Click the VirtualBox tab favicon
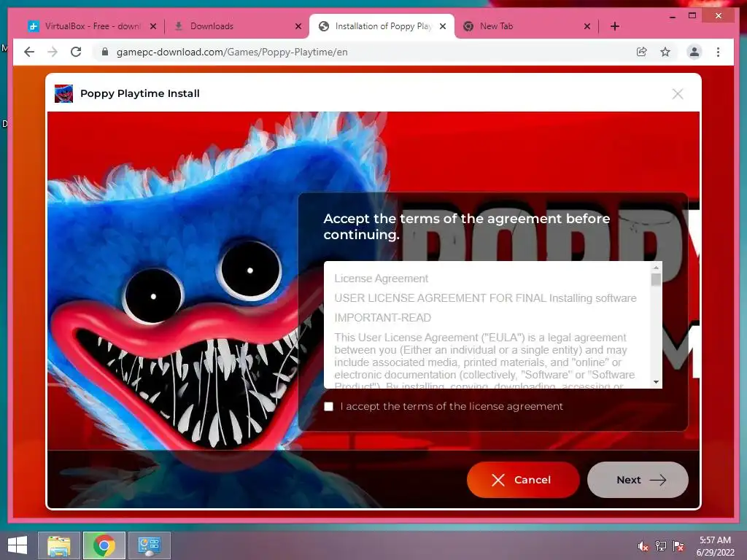 [34, 26]
